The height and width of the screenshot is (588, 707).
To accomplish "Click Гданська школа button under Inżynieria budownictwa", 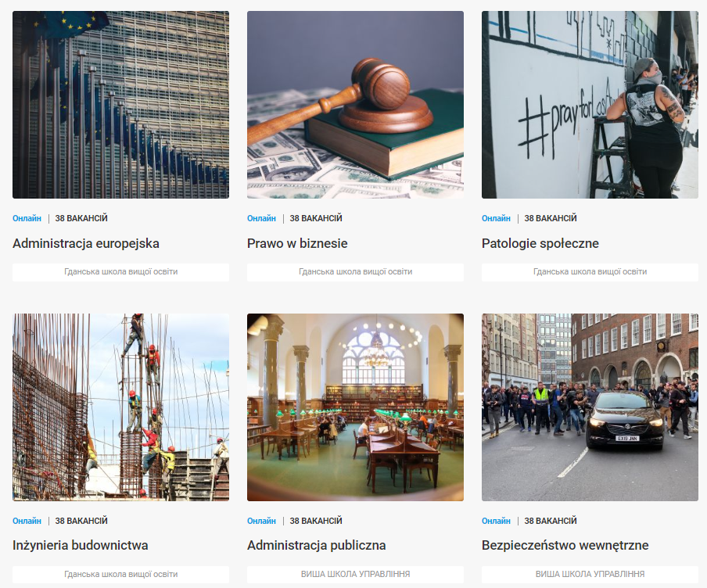I will click(121, 575).
